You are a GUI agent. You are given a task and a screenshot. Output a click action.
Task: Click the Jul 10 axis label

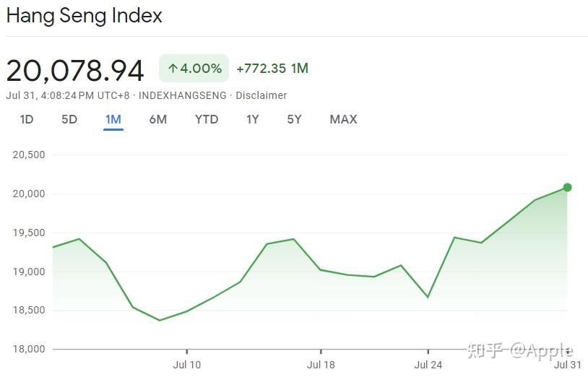click(x=186, y=365)
